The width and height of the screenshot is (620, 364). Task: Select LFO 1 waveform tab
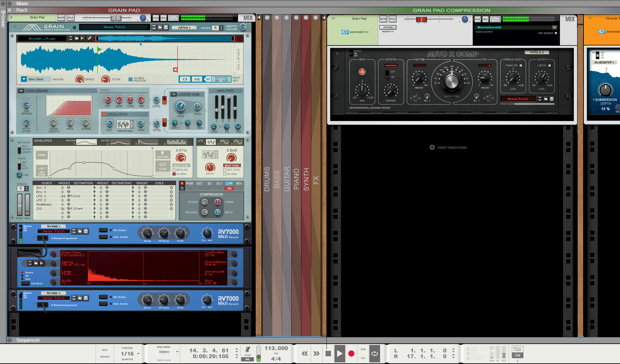[211, 142]
